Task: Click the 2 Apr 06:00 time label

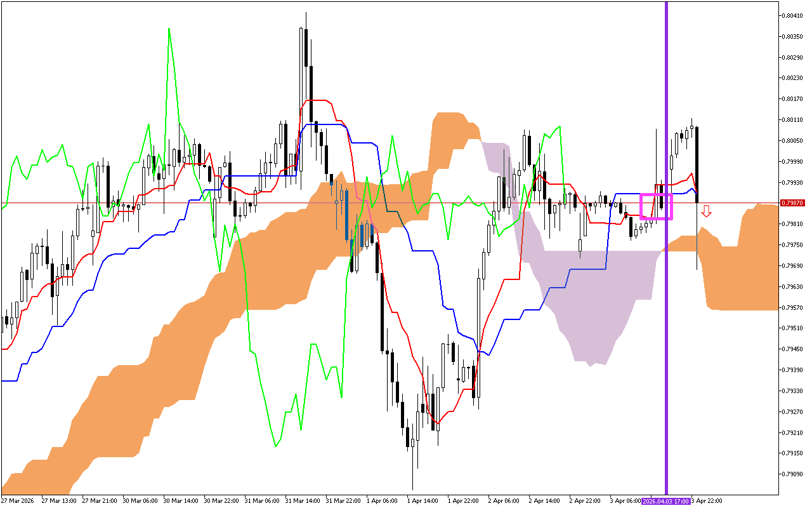Action: pos(505,500)
